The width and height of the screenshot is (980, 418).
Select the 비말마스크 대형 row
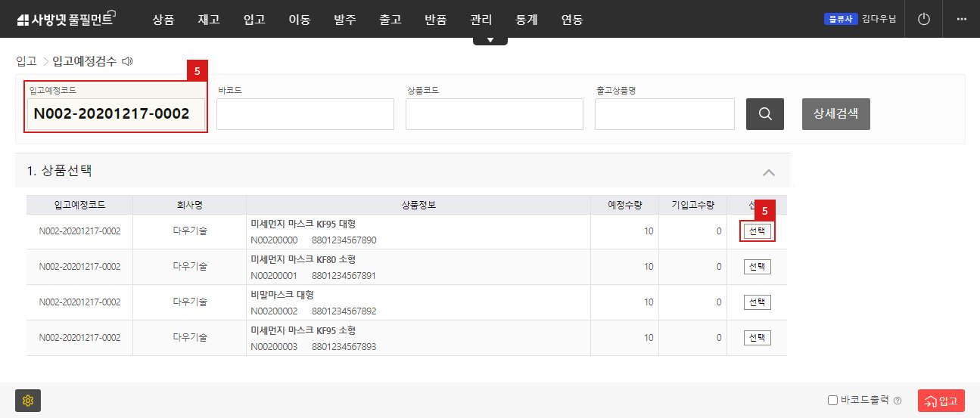click(x=758, y=302)
